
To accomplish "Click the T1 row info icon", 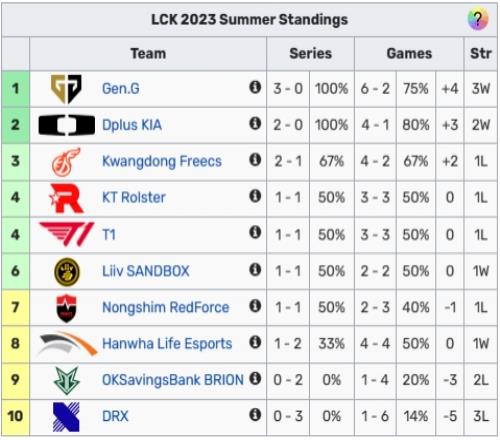I will (255, 232).
